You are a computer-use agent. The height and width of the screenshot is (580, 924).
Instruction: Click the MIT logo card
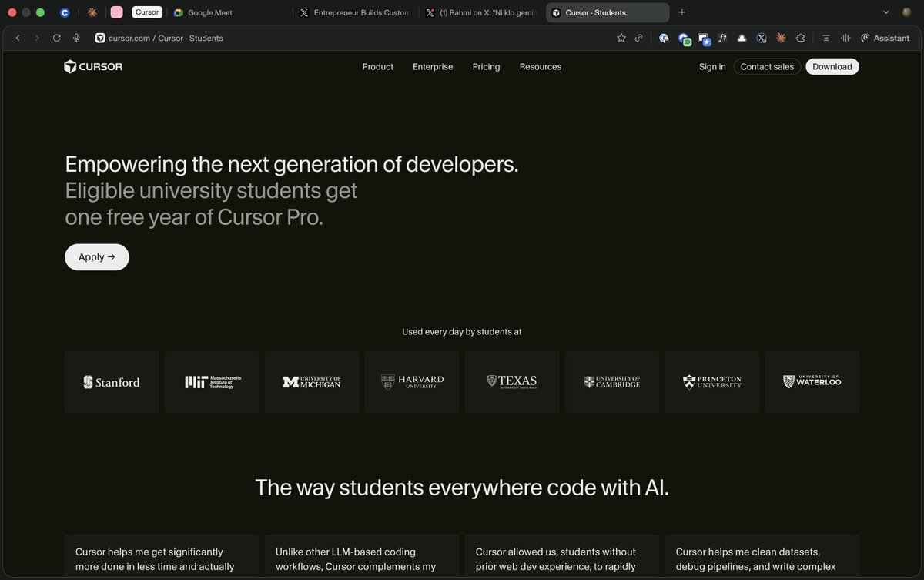pos(212,382)
